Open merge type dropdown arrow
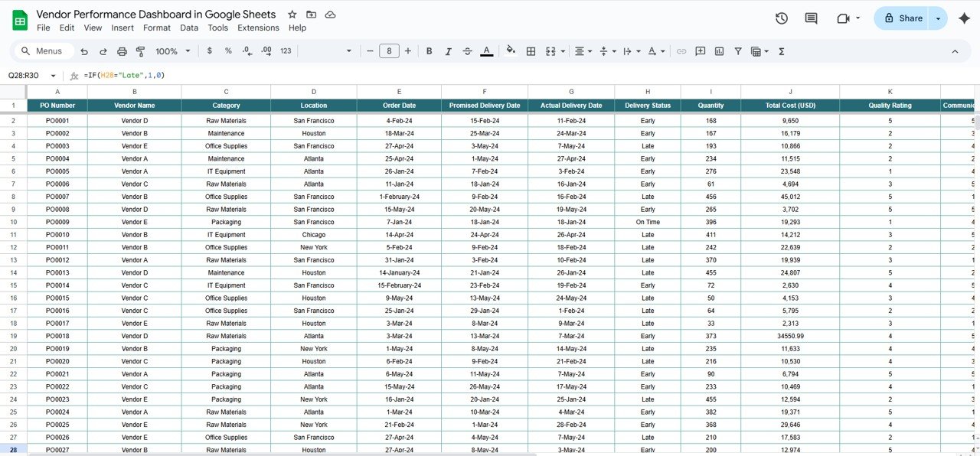Viewport: 980px width, 456px height. (x=563, y=51)
